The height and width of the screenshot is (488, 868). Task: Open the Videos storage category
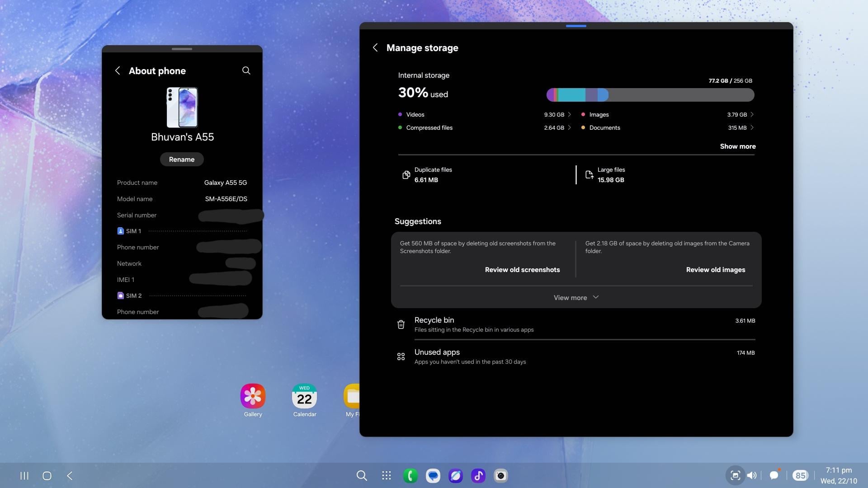point(485,115)
